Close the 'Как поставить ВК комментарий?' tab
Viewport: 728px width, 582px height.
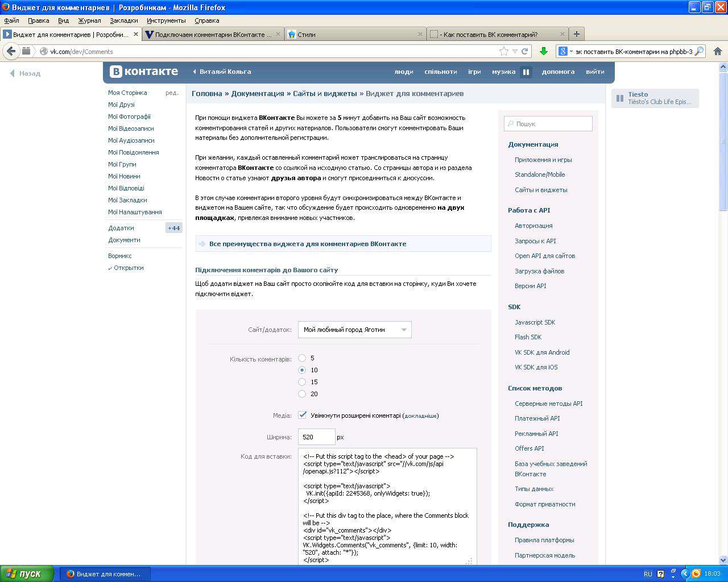coord(562,34)
